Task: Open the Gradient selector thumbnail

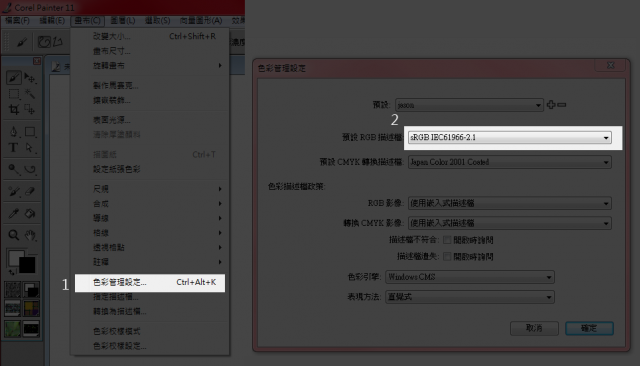Action: tap(31, 289)
